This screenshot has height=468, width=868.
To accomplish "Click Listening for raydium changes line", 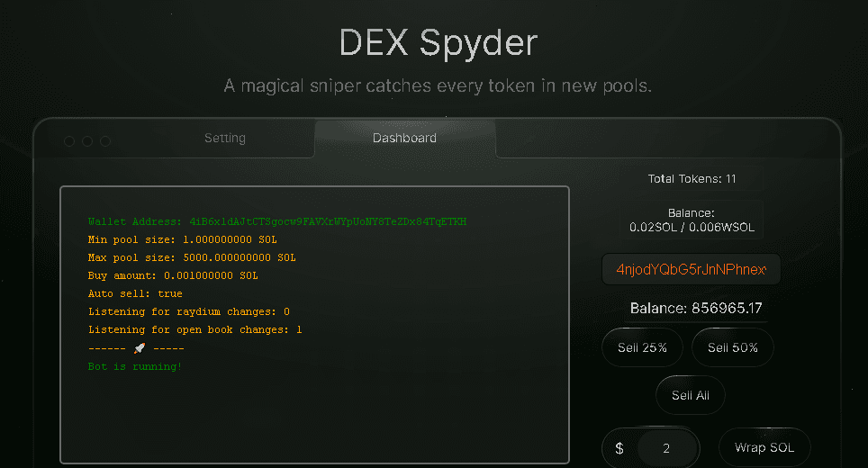I will [x=189, y=311].
